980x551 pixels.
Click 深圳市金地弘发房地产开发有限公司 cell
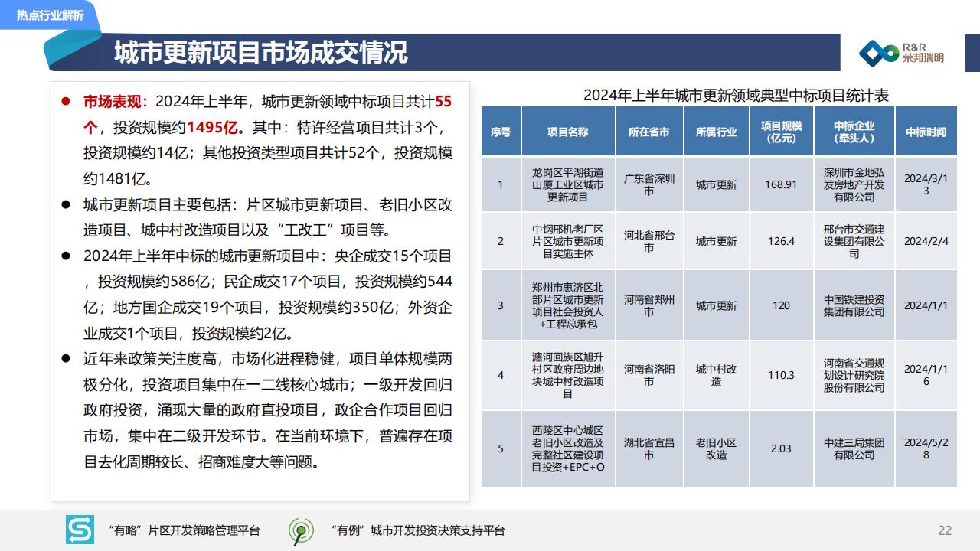pos(854,184)
